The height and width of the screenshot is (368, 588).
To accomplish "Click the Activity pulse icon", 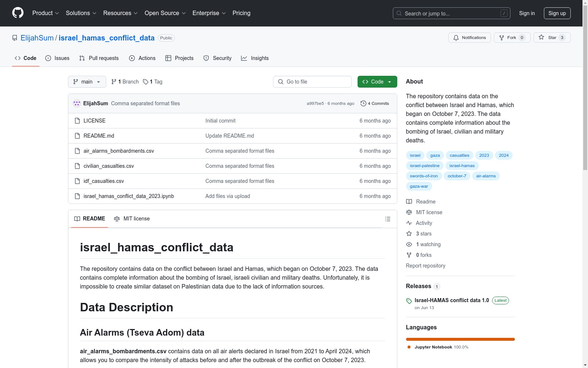I will tap(409, 223).
